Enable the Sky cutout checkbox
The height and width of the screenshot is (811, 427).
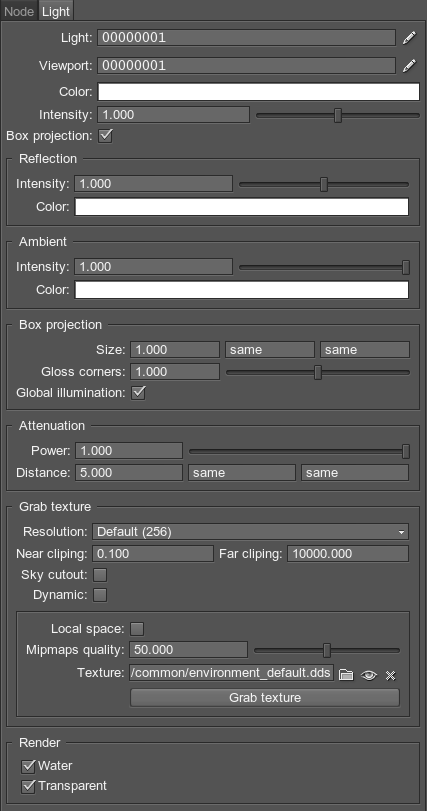click(100, 575)
